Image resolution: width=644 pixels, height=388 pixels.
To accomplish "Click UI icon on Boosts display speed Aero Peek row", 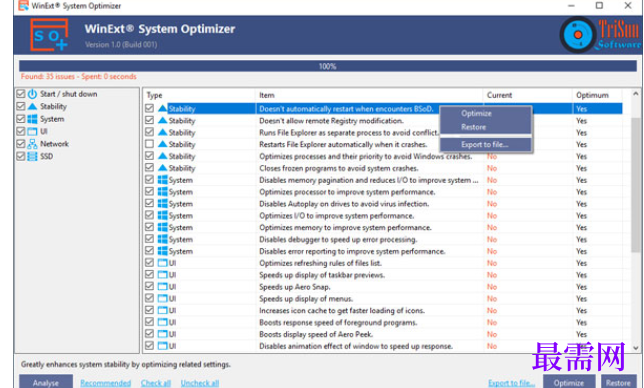I will [x=163, y=334].
